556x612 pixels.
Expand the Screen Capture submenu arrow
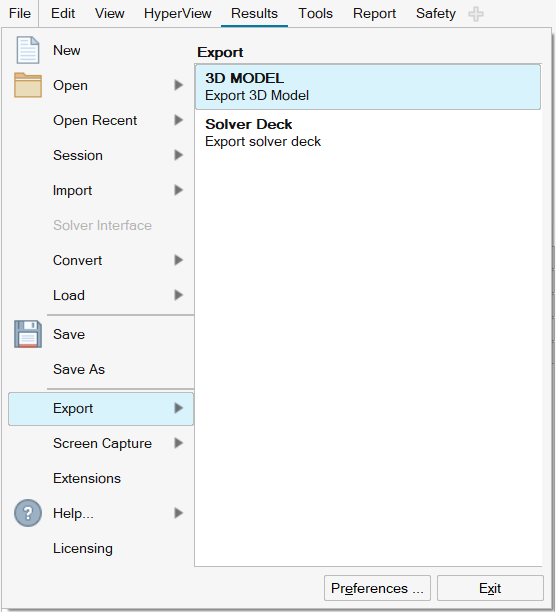pyautogui.click(x=178, y=443)
